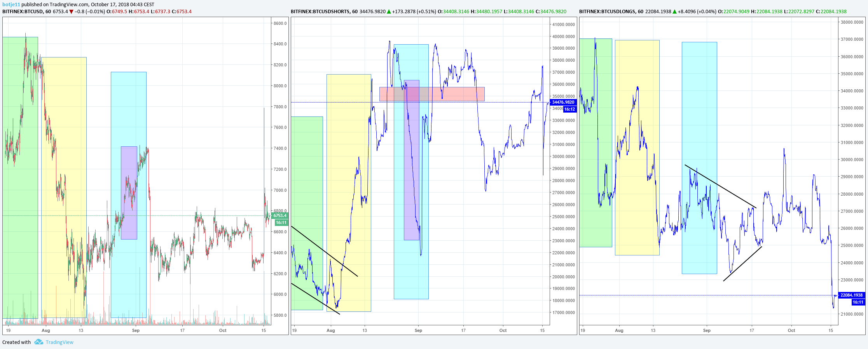Select green rectangle on BTCUSD chart
The image size is (868, 349).
pyautogui.click(x=20, y=178)
